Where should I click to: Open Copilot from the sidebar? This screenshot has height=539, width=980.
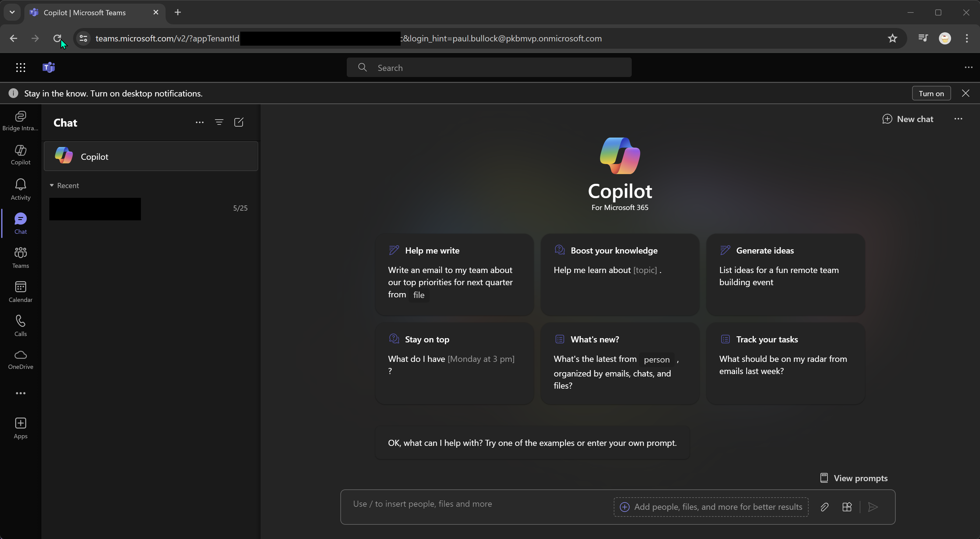(20, 154)
